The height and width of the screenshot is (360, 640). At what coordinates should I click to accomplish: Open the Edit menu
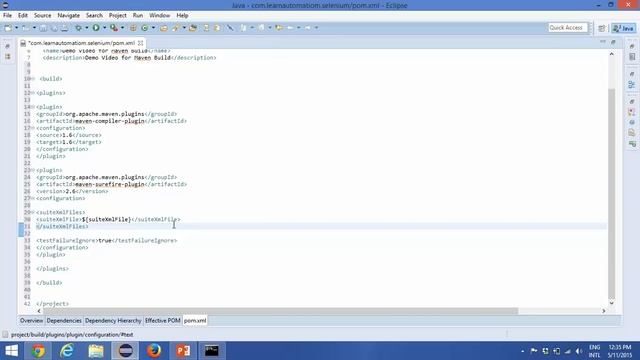[23, 16]
